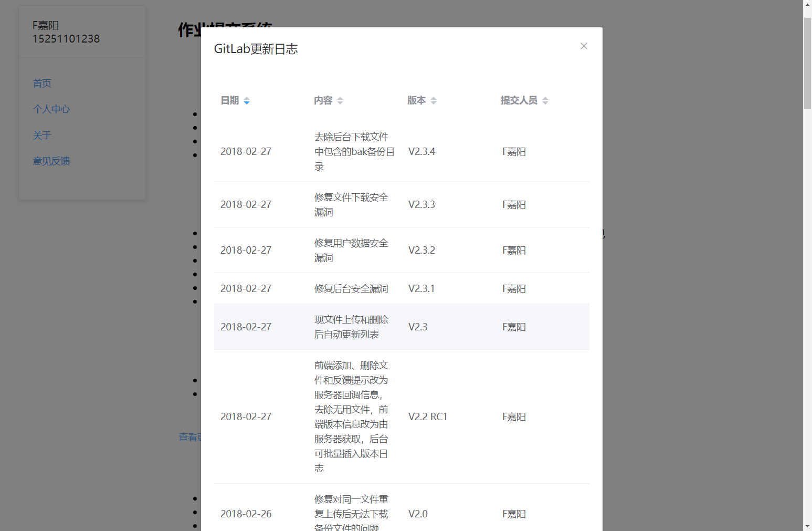This screenshot has width=812, height=531.
Task: Open 意见反馈 in the sidebar
Action: 51,161
